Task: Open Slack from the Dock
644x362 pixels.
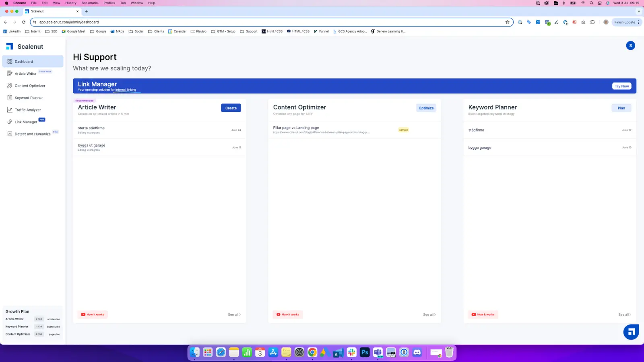Action: 352,353
